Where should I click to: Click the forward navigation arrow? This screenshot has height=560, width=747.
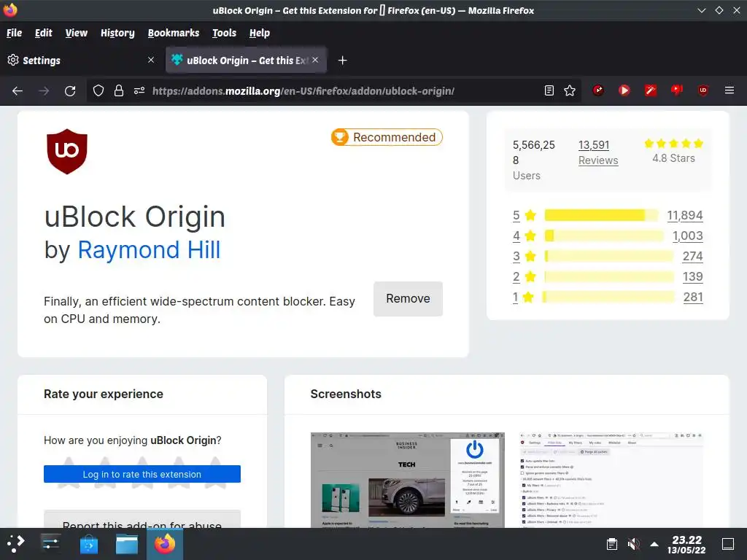pyautogui.click(x=44, y=90)
